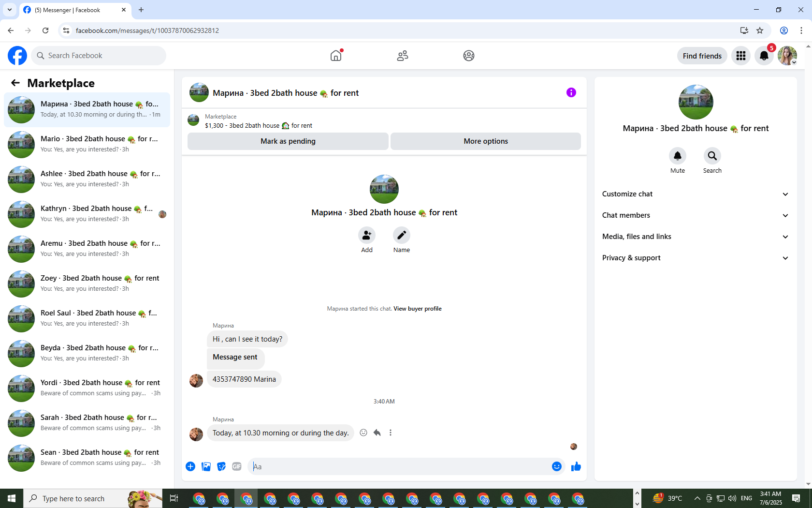
Task: Send a thumbs-up like
Action: click(x=576, y=466)
